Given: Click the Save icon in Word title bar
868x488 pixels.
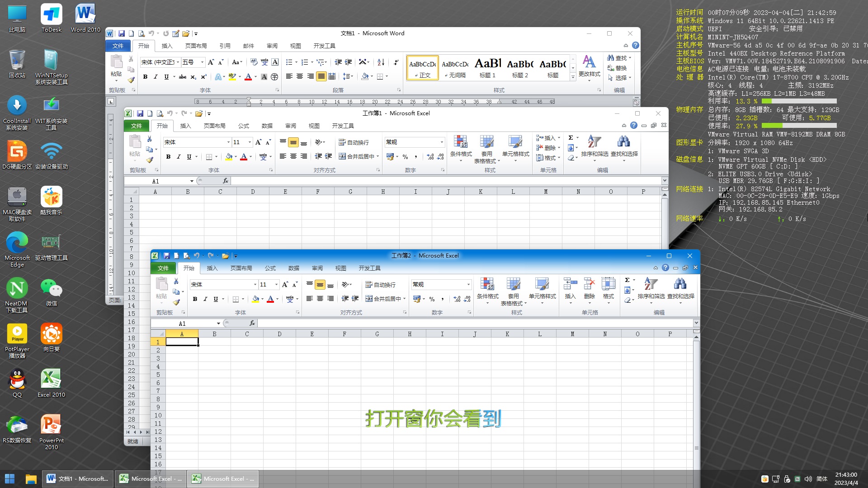Looking at the screenshot, I should click(x=122, y=33).
